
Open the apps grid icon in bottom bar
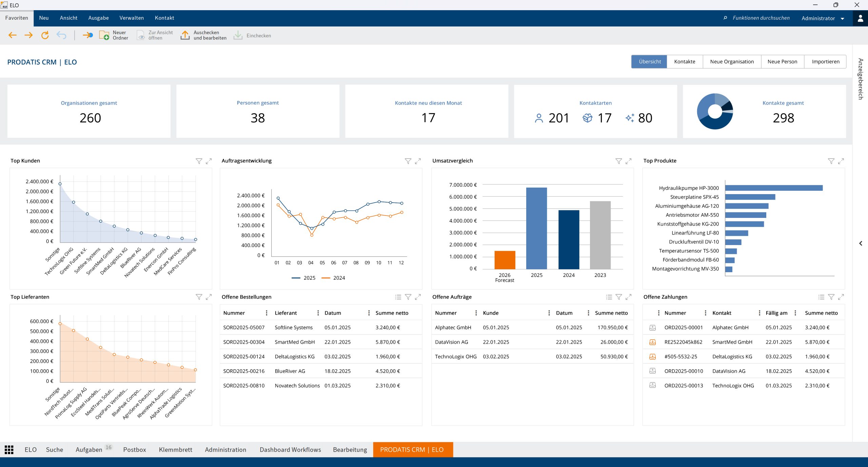9,450
